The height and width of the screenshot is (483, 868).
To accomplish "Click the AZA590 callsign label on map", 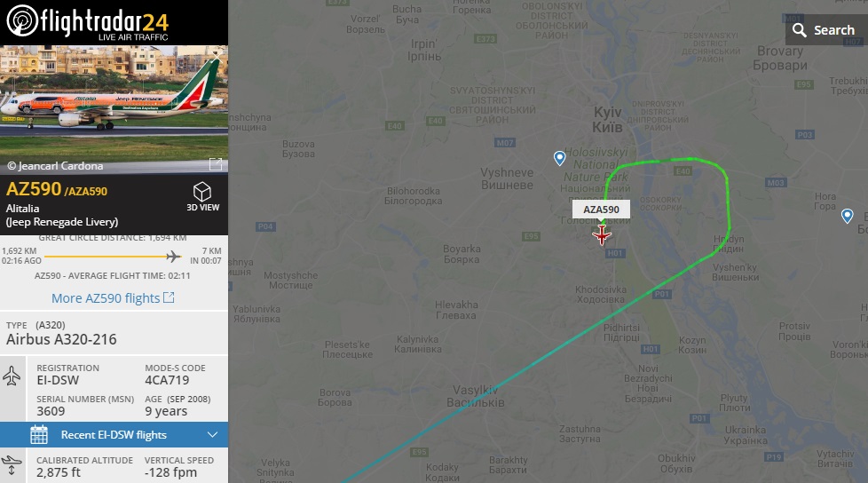I will tap(601, 210).
